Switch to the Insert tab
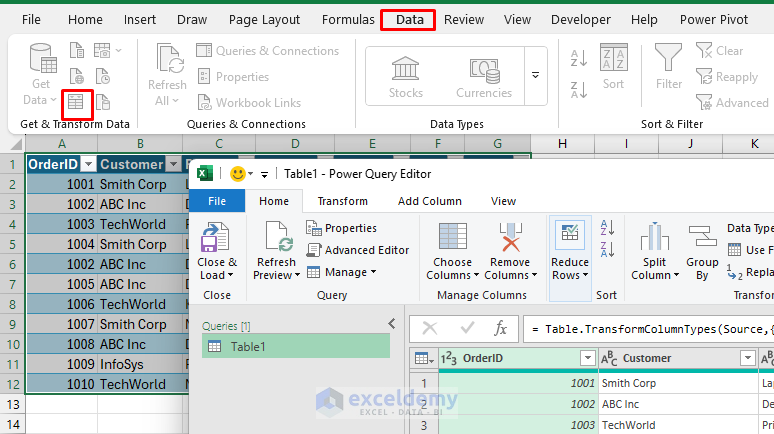The height and width of the screenshot is (434, 774). 140,20
